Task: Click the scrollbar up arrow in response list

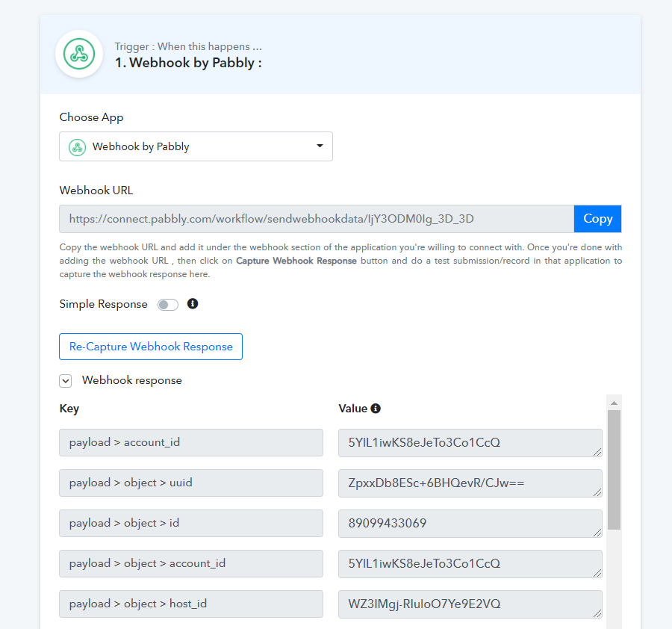Action: pos(615,403)
